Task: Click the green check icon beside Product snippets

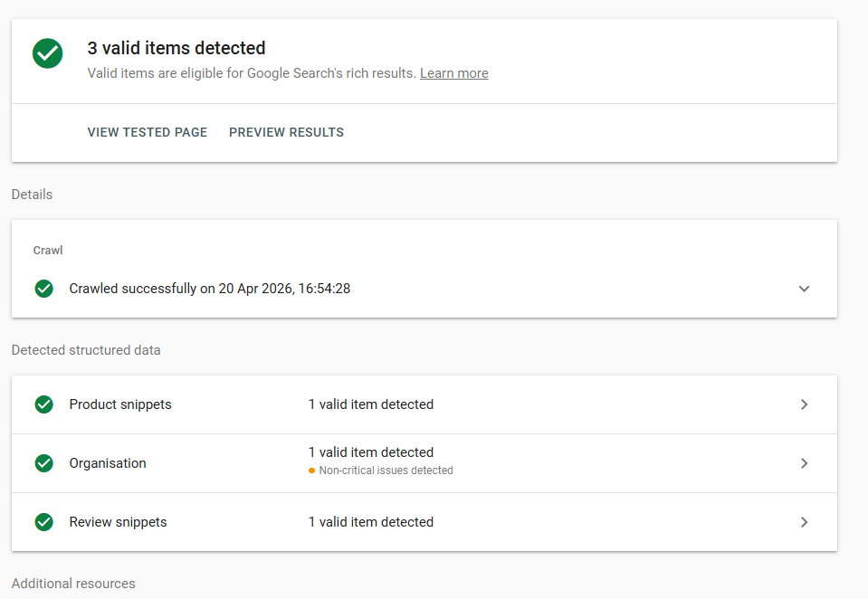Action: [x=43, y=404]
